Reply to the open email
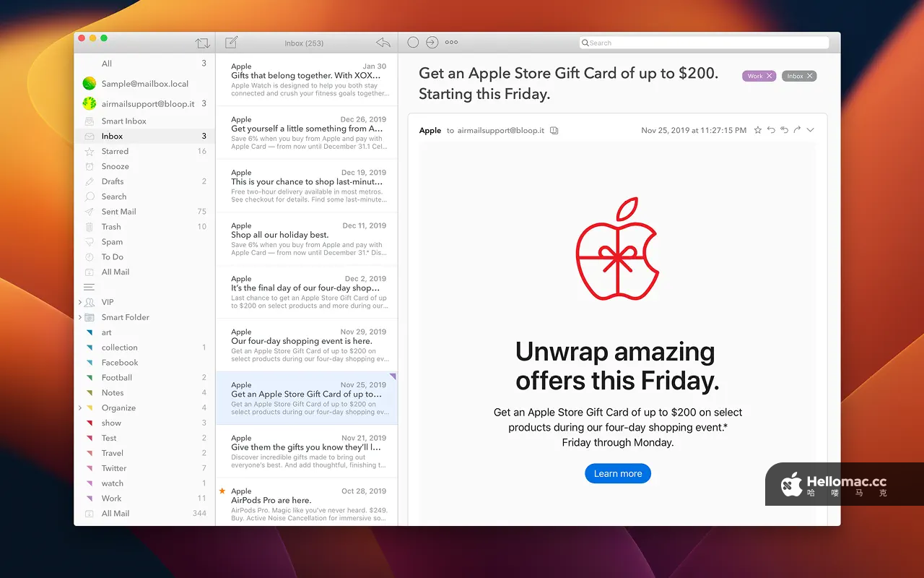 pyautogui.click(x=771, y=130)
